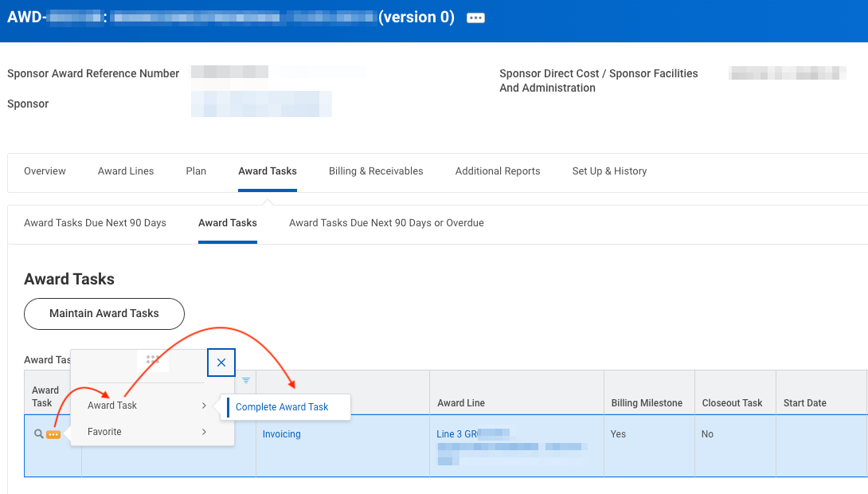Open Award Tasks Due Next 90 Days or Overdue

(x=386, y=222)
